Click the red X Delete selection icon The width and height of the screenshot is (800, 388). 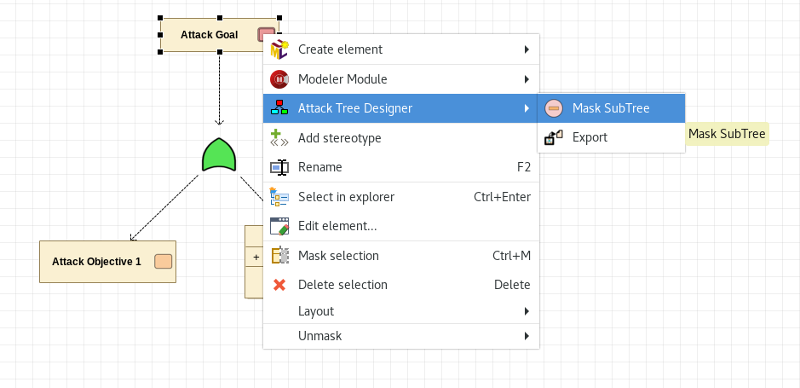coord(279,285)
